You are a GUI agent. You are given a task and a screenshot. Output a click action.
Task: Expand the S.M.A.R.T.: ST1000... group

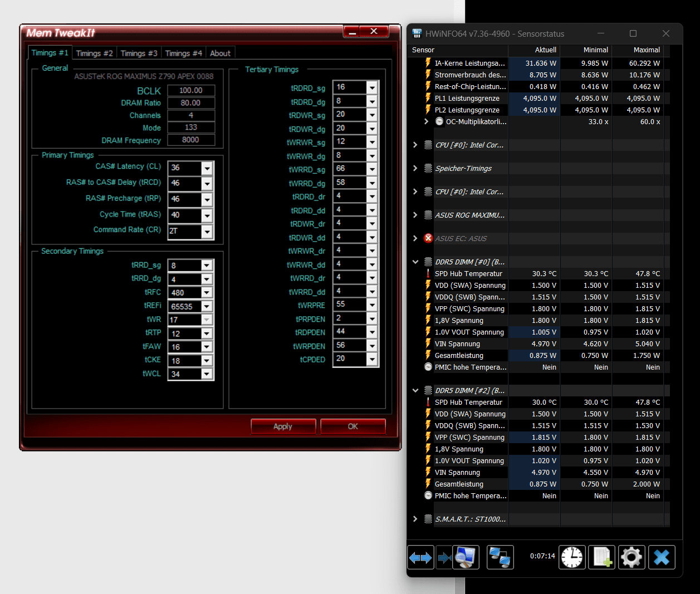(415, 519)
